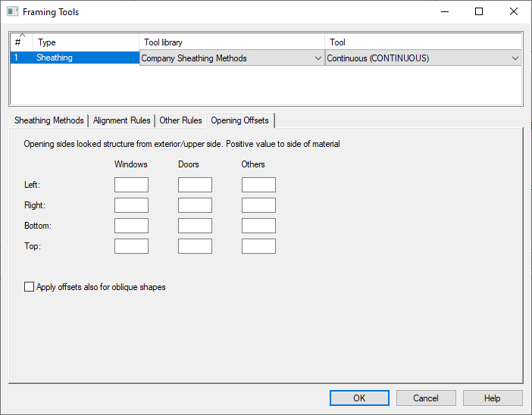Switch to the Sheathing Methods tab
This screenshot has height=415, width=532.
(49, 120)
